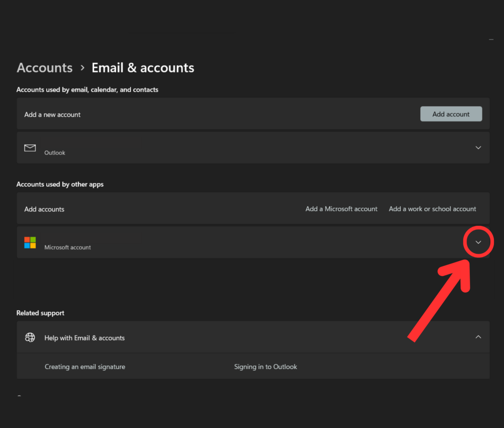
Task: Click the minimize button in the title bar
Action: click(491, 39)
